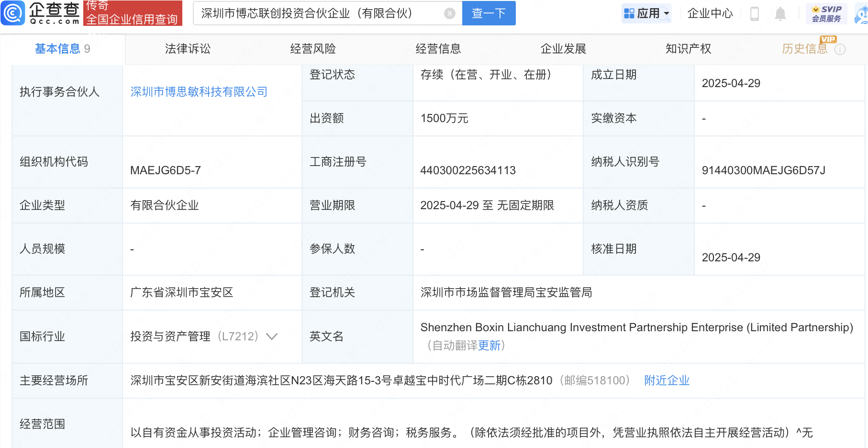
Task: Select organization code MAEJG6D5-7
Action: click(x=166, y=170)
